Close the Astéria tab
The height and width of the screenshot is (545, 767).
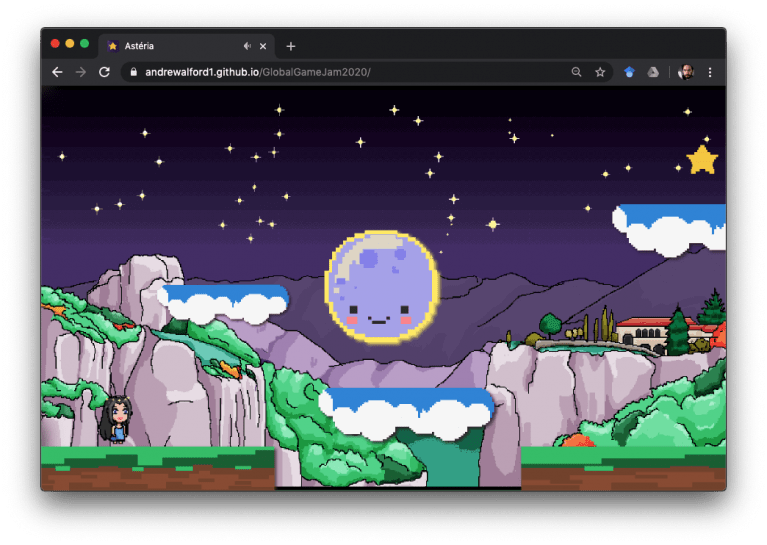point(264,46)
